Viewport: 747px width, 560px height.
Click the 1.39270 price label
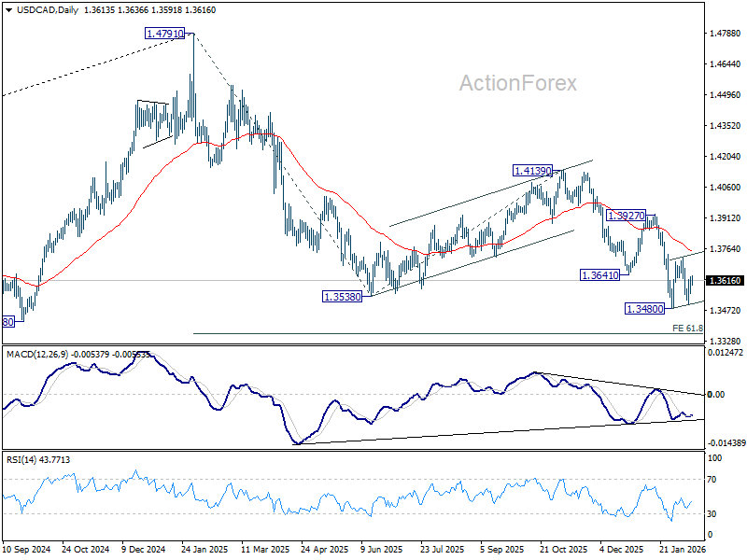626,216
